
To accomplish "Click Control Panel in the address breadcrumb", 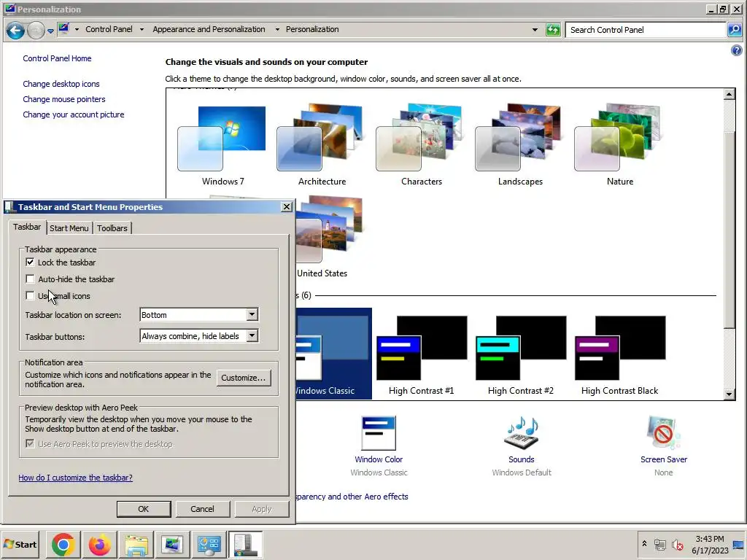I will [x=109, y=29].
